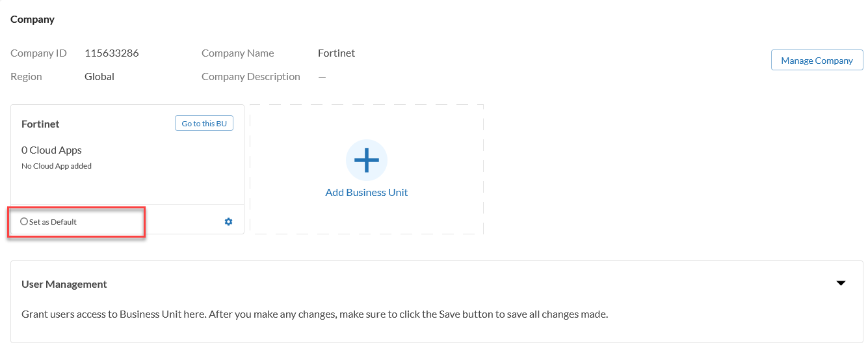The image size is (868, 347).
Task: Click the blue plus icon
Action: pyautogui.click(x=367, y=160)
